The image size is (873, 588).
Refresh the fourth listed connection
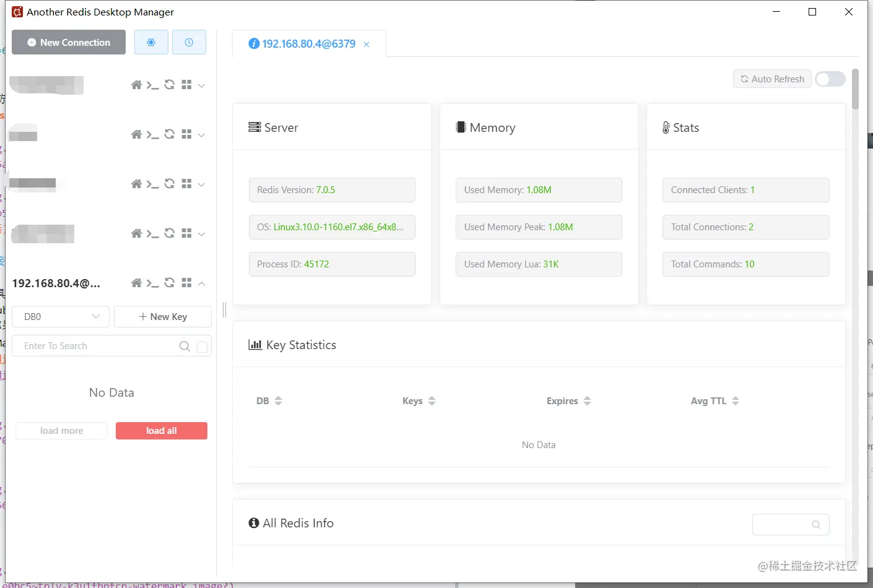click(x=170, y=233)
